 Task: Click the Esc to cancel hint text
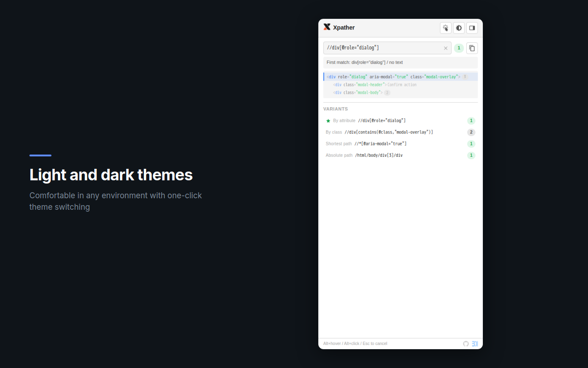click(374, 344)
